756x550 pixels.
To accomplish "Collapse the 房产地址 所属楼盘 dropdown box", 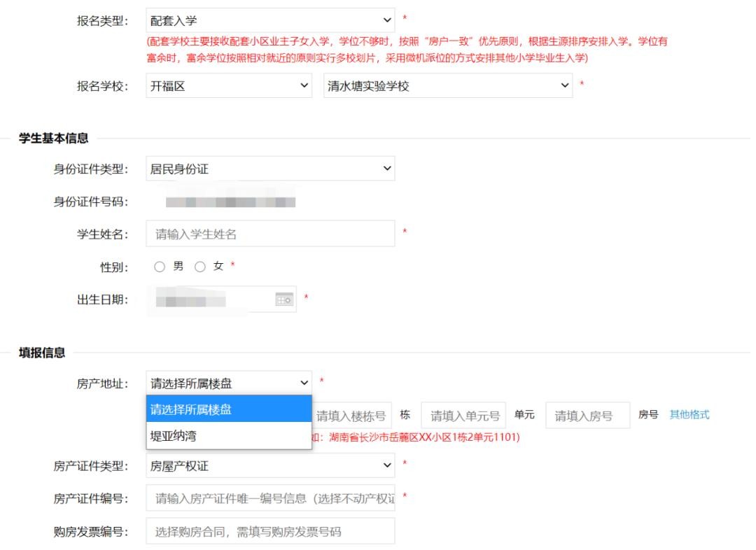I will pyautogui.click(x=229, y=383).
